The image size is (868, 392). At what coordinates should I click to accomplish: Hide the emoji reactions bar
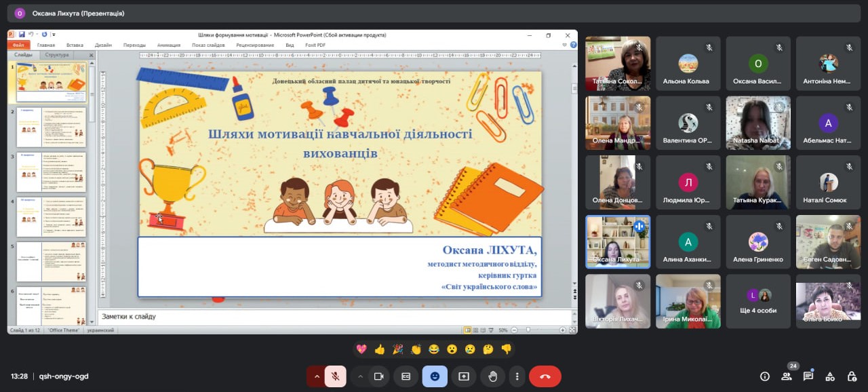(x=435, y=376)
